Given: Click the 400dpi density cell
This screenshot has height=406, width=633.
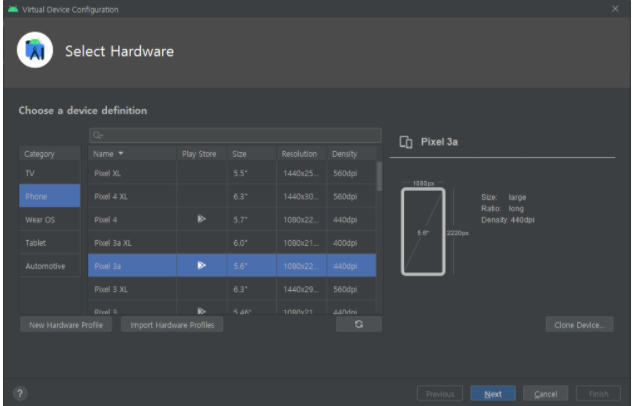Looking at the screenshot, I should [351, 243].
